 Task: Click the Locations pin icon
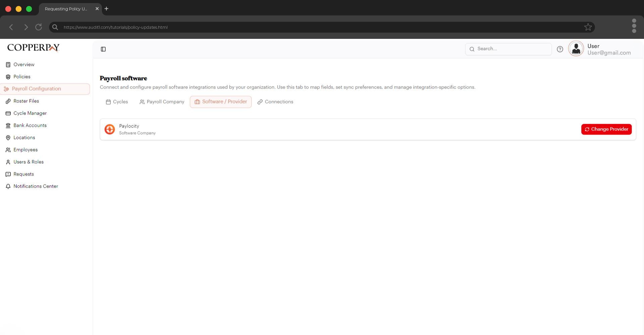pyautogui.click(x=8, y=137)
